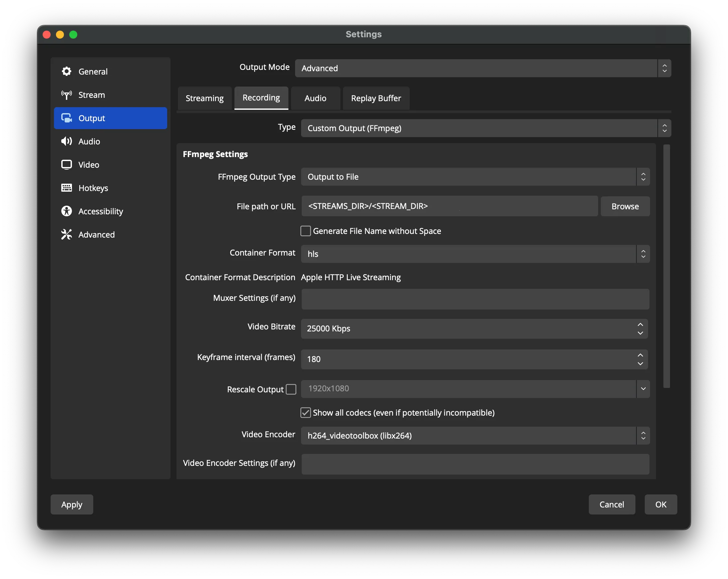Click the Hotkeys settings icon
Viewport: 728px width, 579px height.
pyautogui.click(x=66, y=188)
